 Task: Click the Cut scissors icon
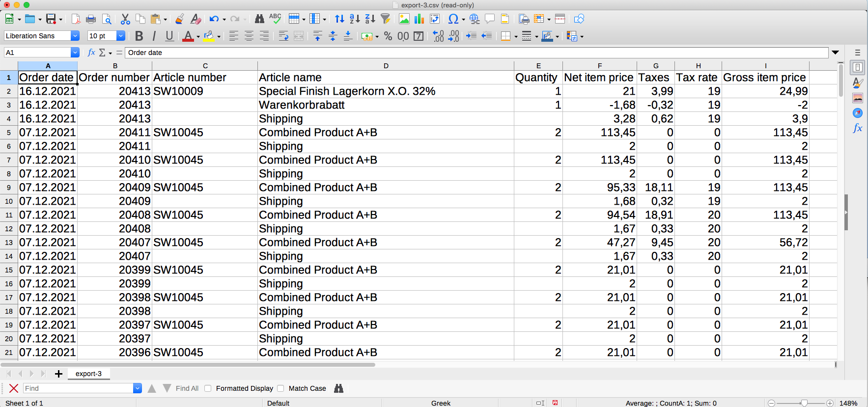(x=125, y=19)
